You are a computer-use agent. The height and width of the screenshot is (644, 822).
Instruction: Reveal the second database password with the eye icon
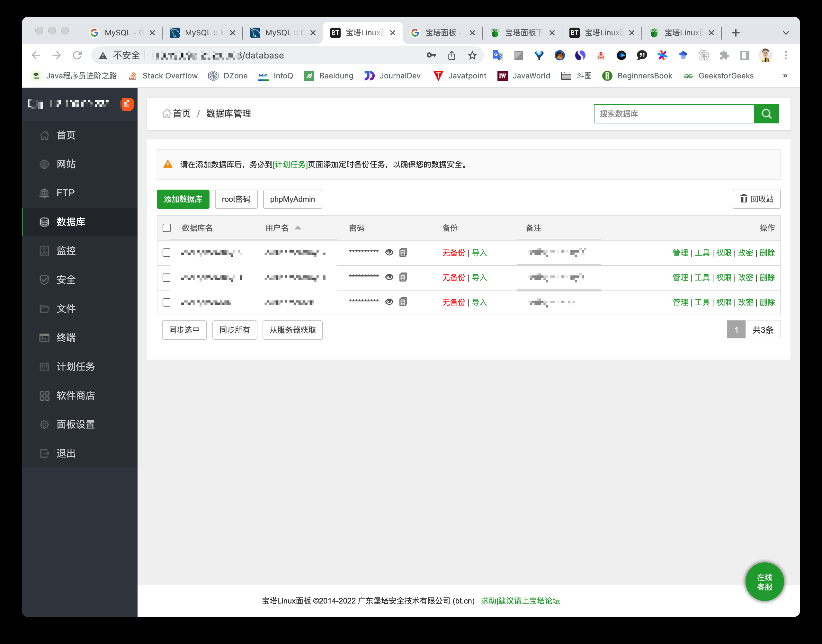389,277
